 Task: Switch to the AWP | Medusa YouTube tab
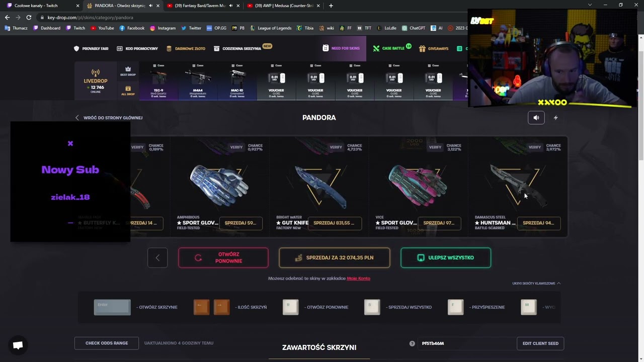point(283,6)
